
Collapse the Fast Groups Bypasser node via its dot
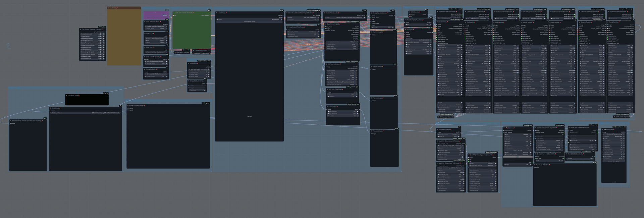[80, 29]
